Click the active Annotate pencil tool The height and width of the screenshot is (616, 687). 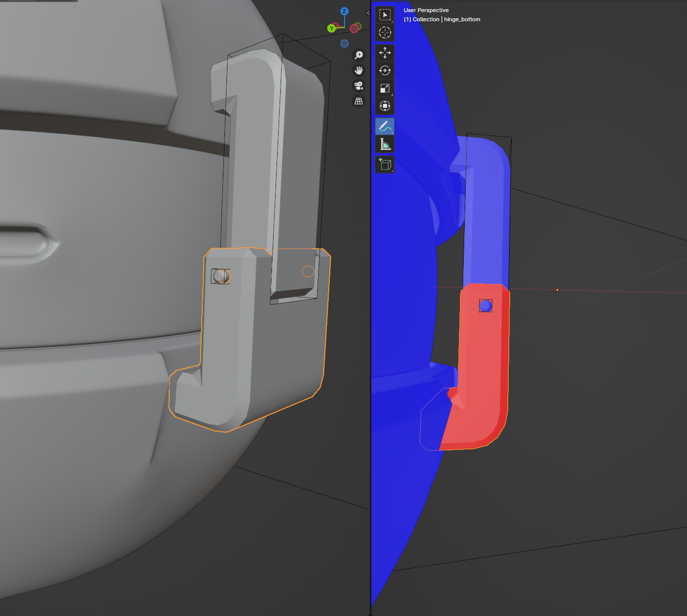(x=385, y=127)
